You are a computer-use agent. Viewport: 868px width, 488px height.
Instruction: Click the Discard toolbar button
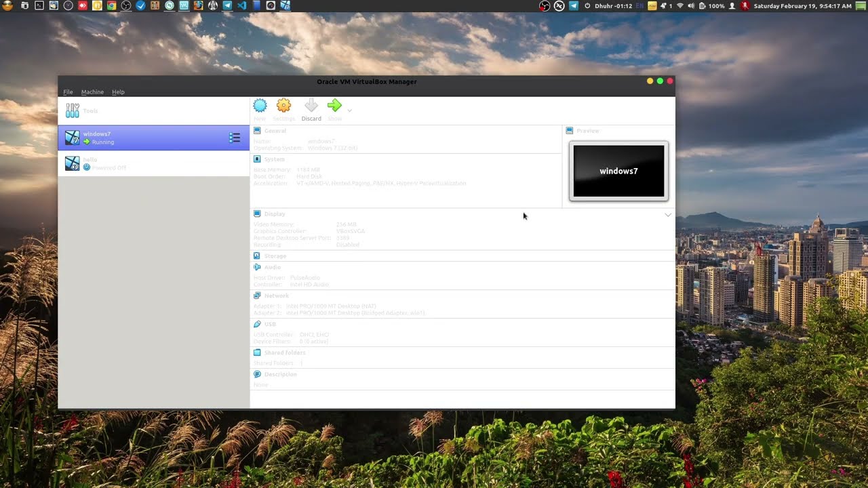(x=311, y=110)
